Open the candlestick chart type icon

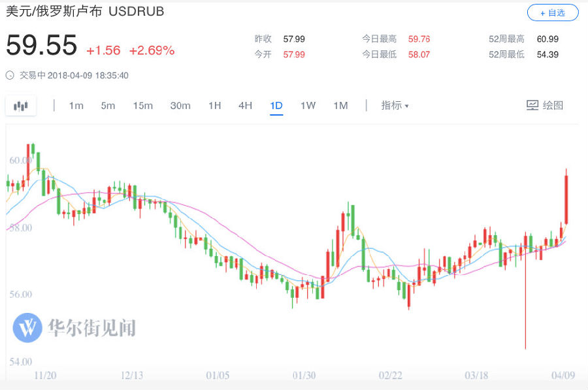[x=21, y=106]
